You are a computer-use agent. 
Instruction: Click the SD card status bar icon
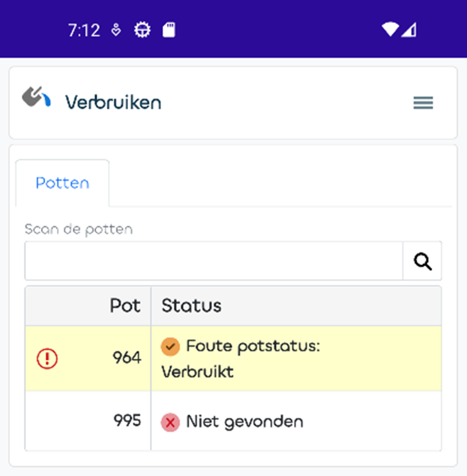(169, 30)
